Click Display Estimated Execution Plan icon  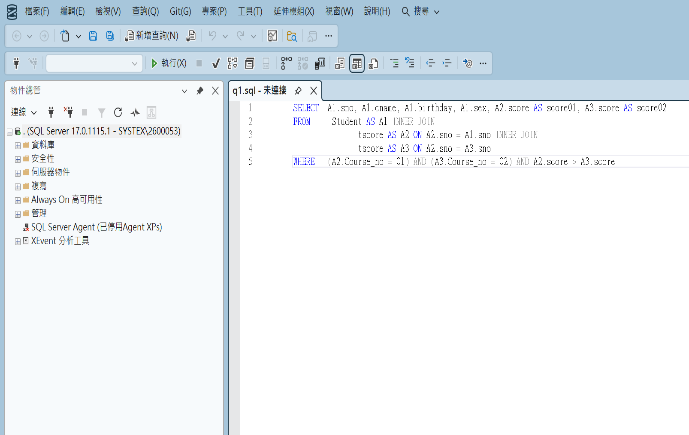click(x=232, y=64)
